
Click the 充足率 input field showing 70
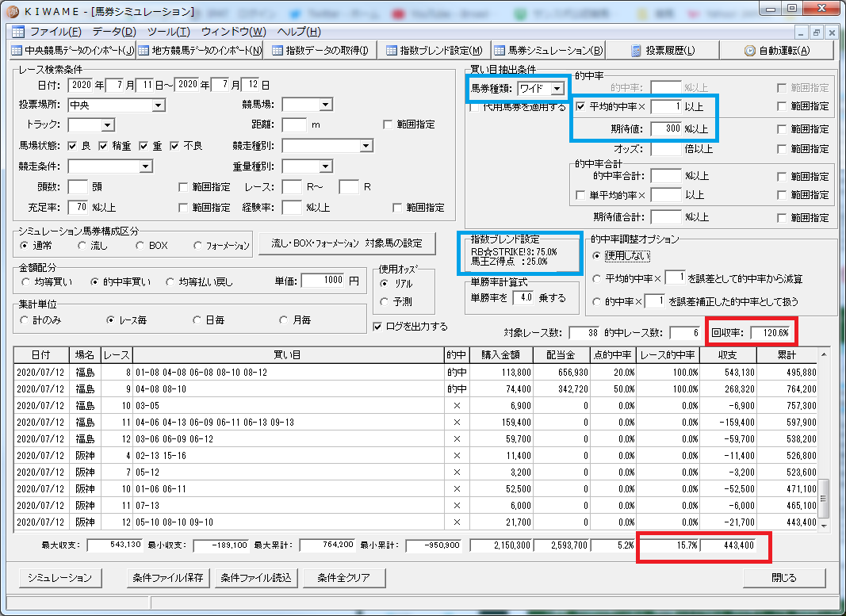click(78, 207)
